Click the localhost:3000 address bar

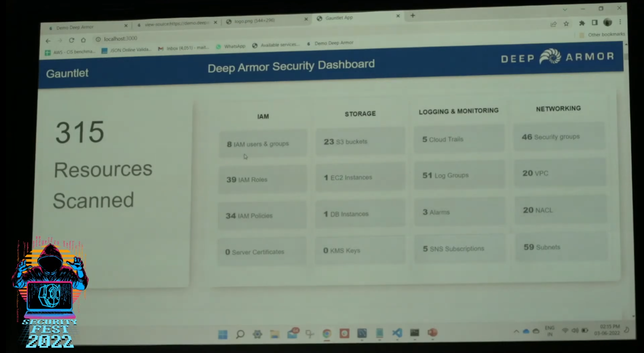(120, 39)
